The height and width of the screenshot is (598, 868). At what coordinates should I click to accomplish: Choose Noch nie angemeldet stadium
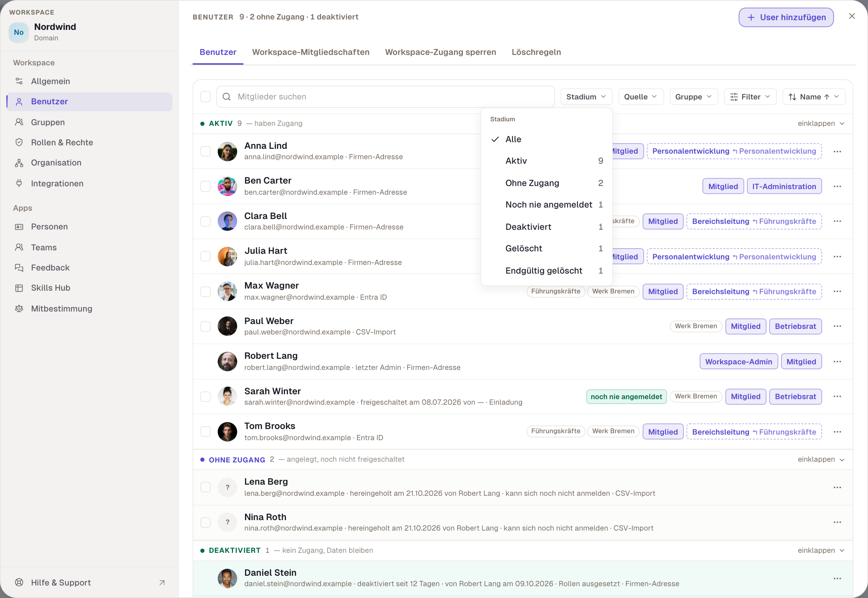pyautogui.click(x=546, y=204)
